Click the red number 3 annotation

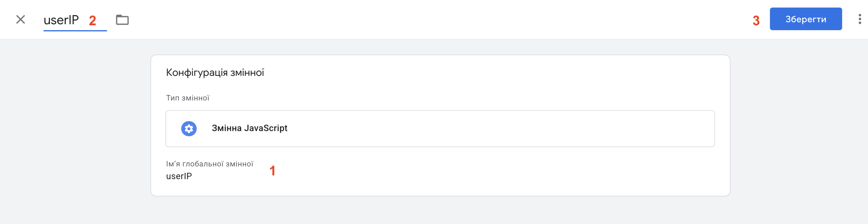[756, 21]
